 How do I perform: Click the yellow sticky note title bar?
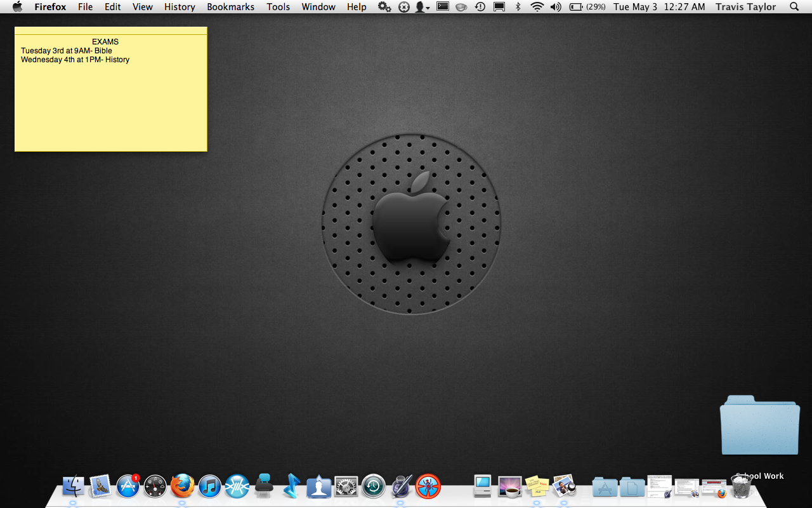pyautogui.click(x=111, y=30)
